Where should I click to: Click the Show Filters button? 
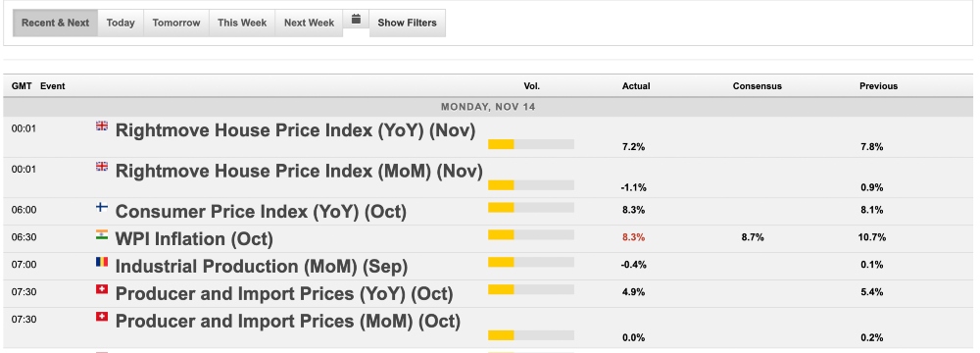pos(408,23)
